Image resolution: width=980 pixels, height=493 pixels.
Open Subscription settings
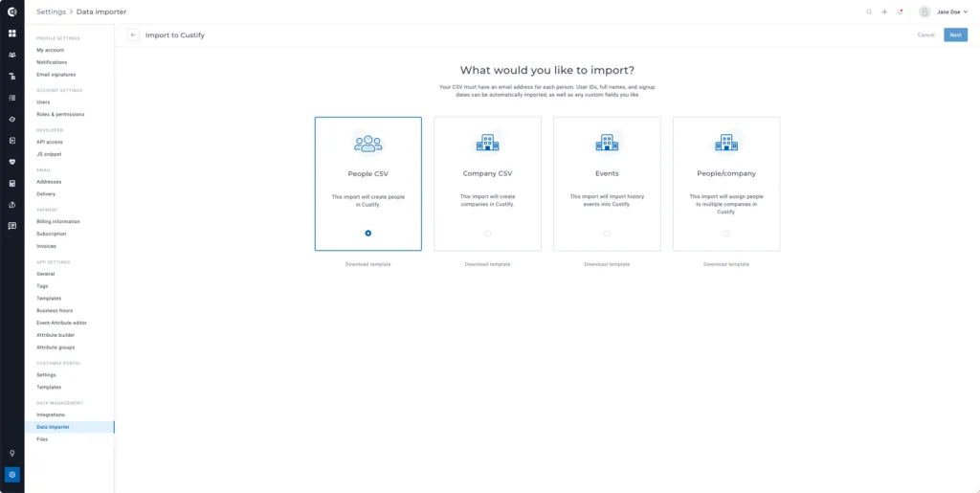[x=52, y=234]
